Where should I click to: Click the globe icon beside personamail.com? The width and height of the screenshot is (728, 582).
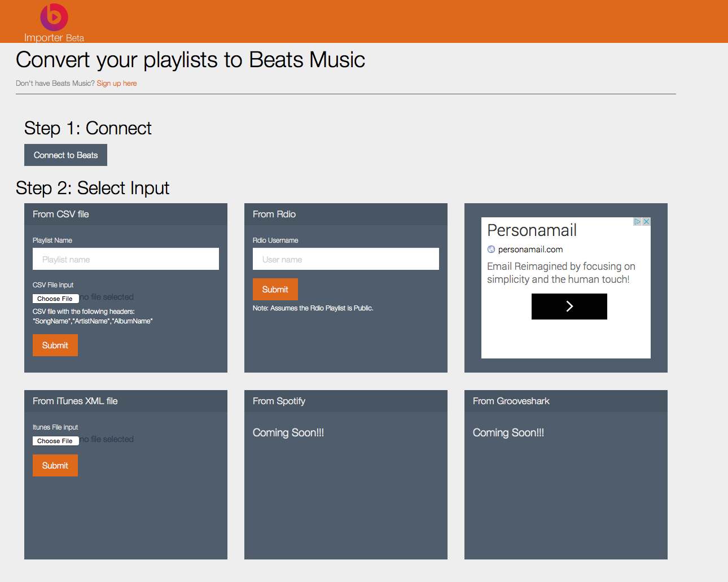click(x=491, y=250)
